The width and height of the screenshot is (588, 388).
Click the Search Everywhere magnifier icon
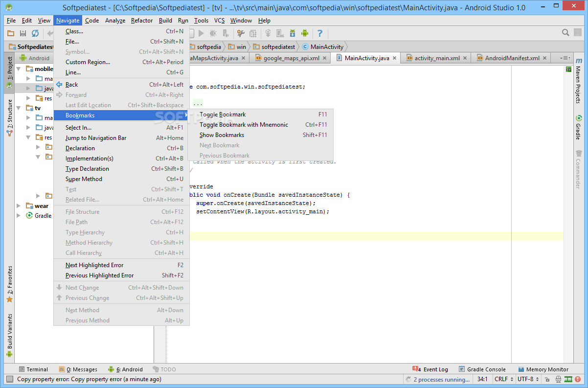pyautogui.click(x=565, y=33)
